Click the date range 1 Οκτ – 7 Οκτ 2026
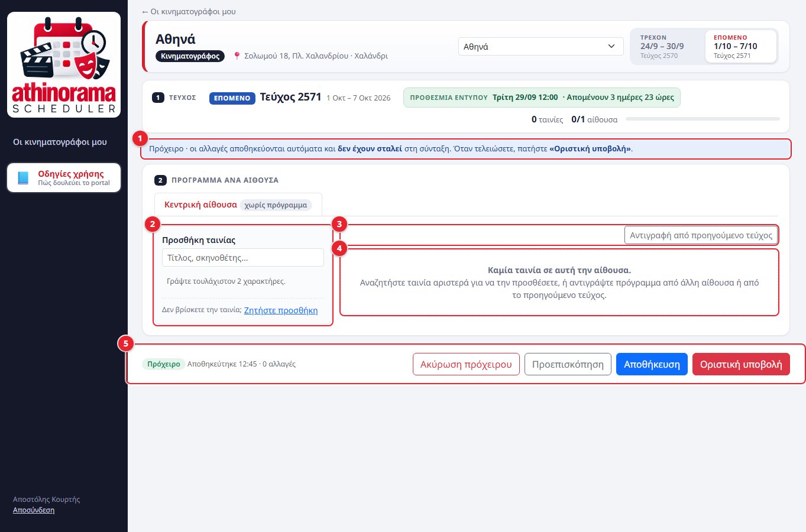Viewport: 806px width, 532px height. coord(358,98)
